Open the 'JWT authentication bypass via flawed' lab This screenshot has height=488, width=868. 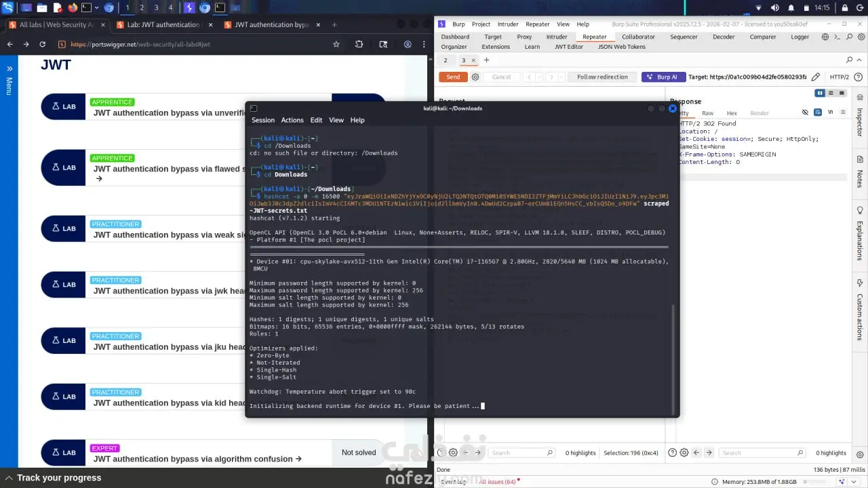pos(169,169)
